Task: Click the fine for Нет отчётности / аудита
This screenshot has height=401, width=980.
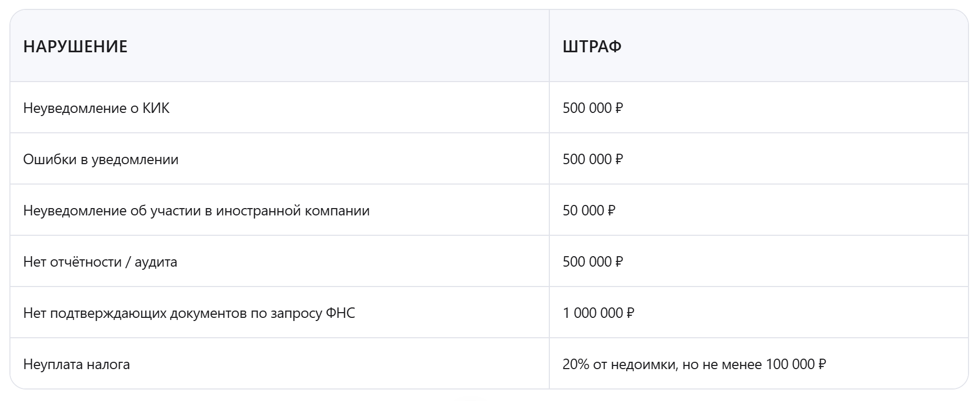Action: coord(593,262)
